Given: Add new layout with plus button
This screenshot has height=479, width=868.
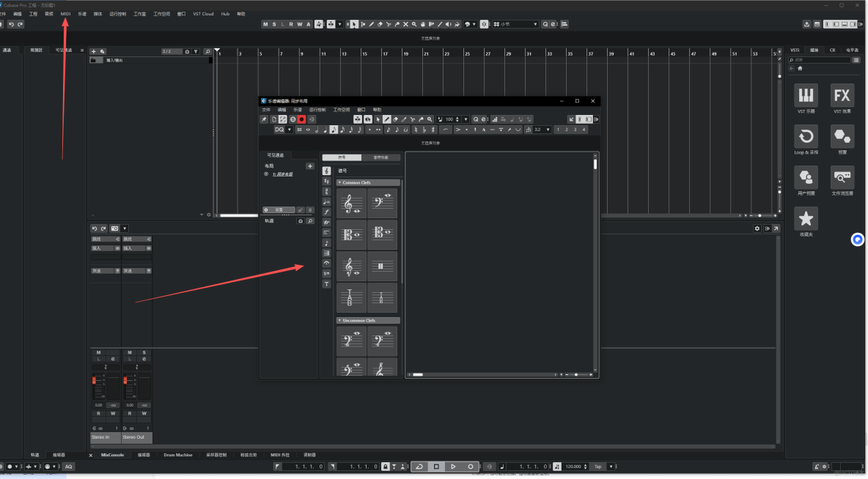Looking at the screenshot, I should (310, 166).
